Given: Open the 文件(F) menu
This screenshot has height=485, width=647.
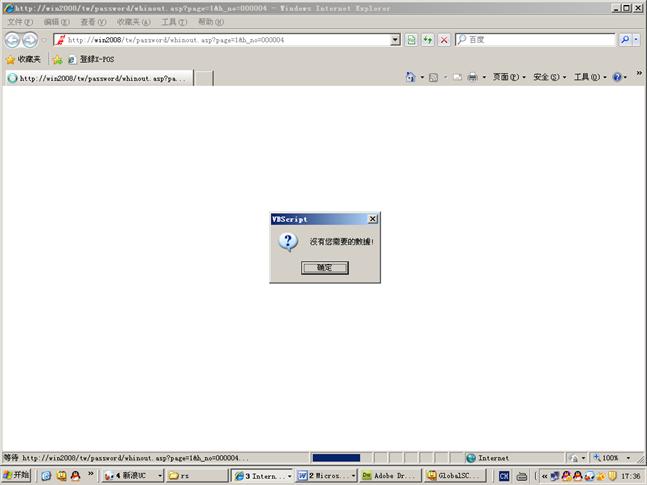Looking at the screenshot, I should pyautogui.click(x=20, y=22).
